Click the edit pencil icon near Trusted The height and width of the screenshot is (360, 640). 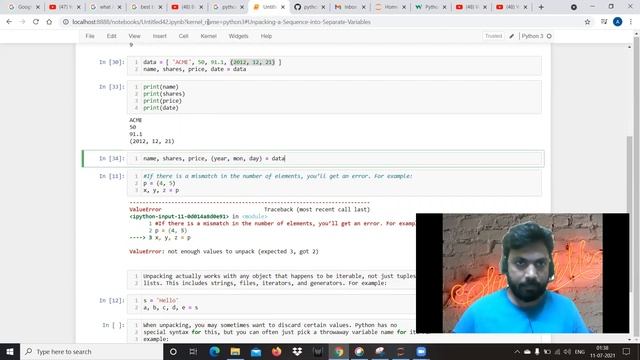(511, 36)
